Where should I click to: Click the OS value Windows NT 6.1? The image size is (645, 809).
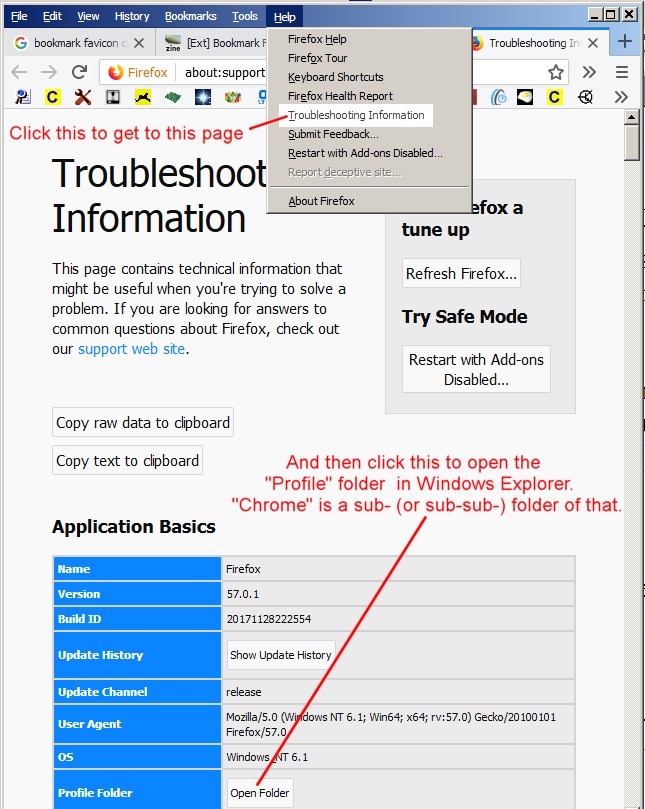267,757
